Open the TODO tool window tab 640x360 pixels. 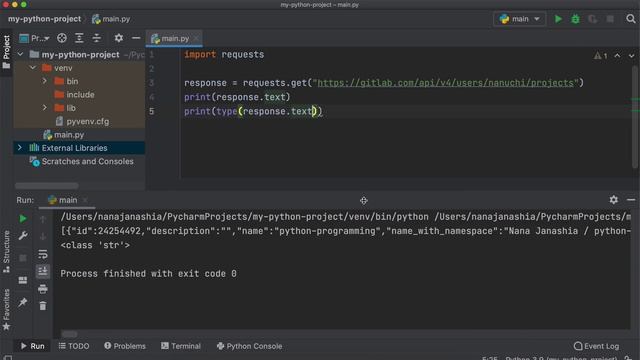74,346
